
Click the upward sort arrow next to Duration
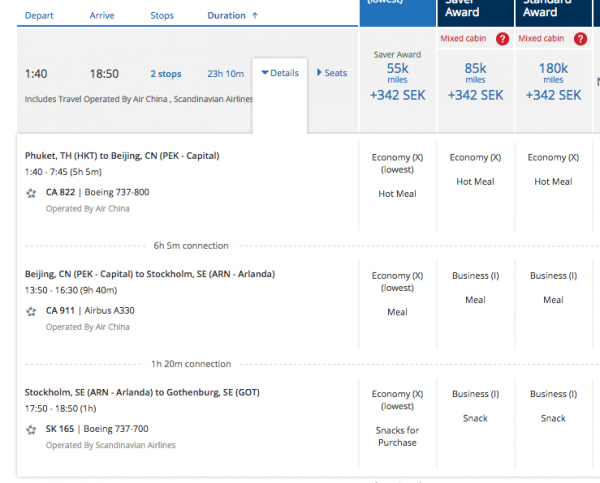coord(254,15)
